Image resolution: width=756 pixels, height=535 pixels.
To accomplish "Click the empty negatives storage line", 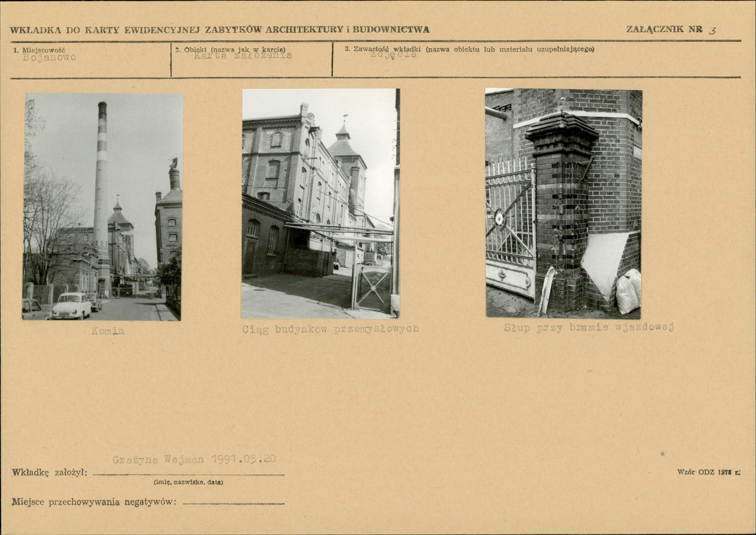I will [x=234, y=503].
